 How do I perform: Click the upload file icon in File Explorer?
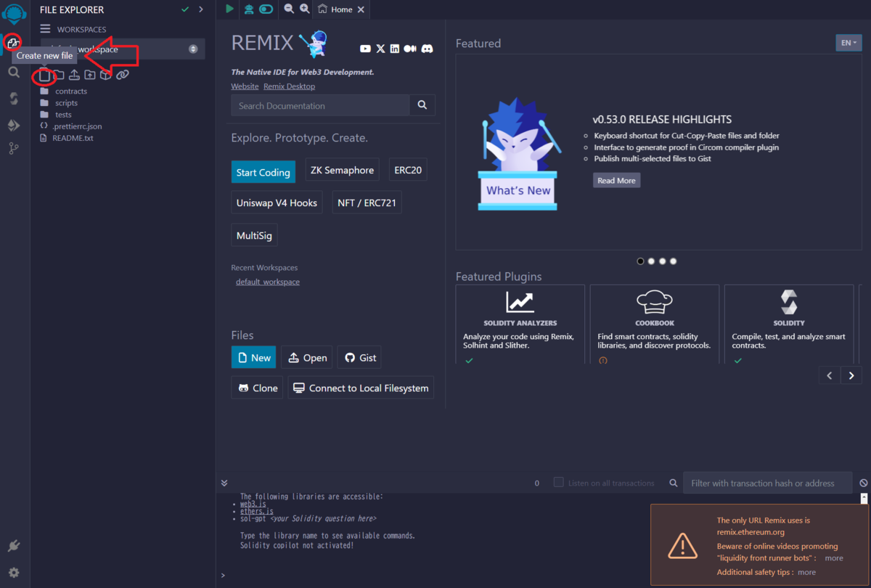(x=74, y=75)
